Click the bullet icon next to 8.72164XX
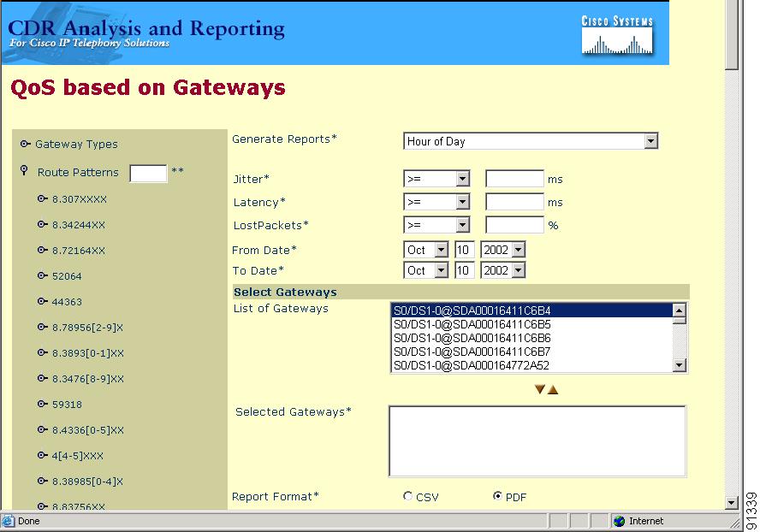 43,250
